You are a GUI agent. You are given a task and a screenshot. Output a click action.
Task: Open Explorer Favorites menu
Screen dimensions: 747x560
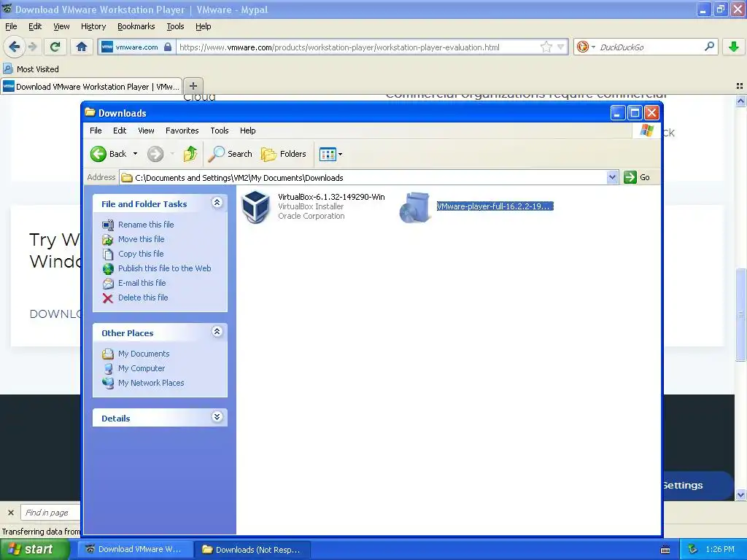[182, 131]
